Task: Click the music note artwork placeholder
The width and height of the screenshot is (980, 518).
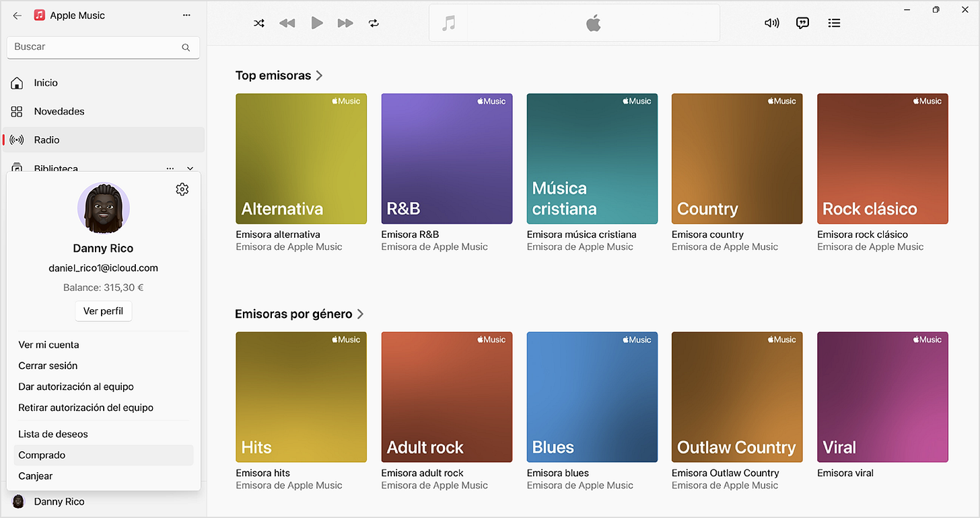Action: tap(449, 24)
